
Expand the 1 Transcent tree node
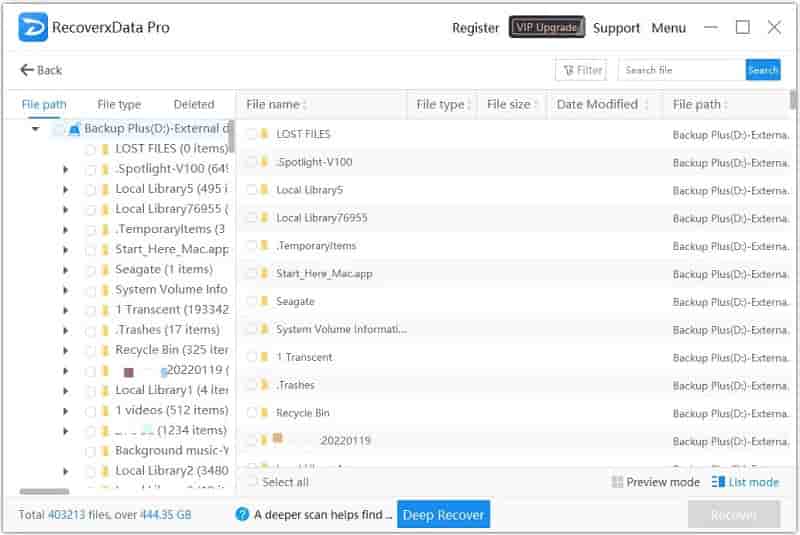point(65,310)
